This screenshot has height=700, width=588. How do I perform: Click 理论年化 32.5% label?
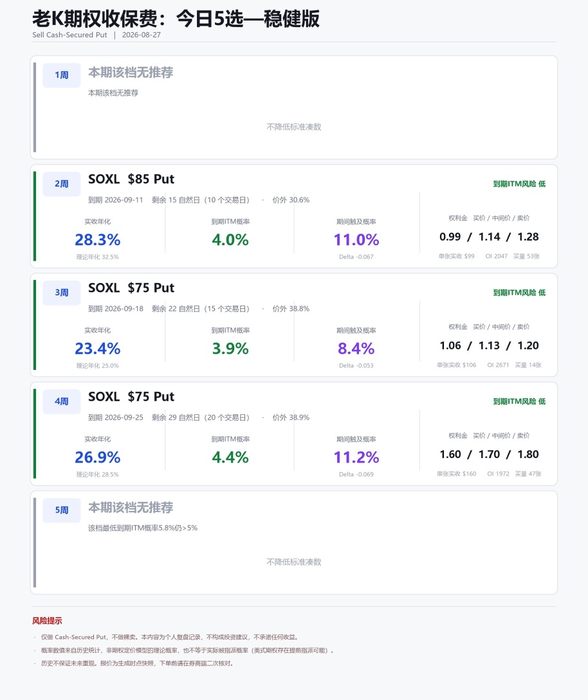click(97, 257)
